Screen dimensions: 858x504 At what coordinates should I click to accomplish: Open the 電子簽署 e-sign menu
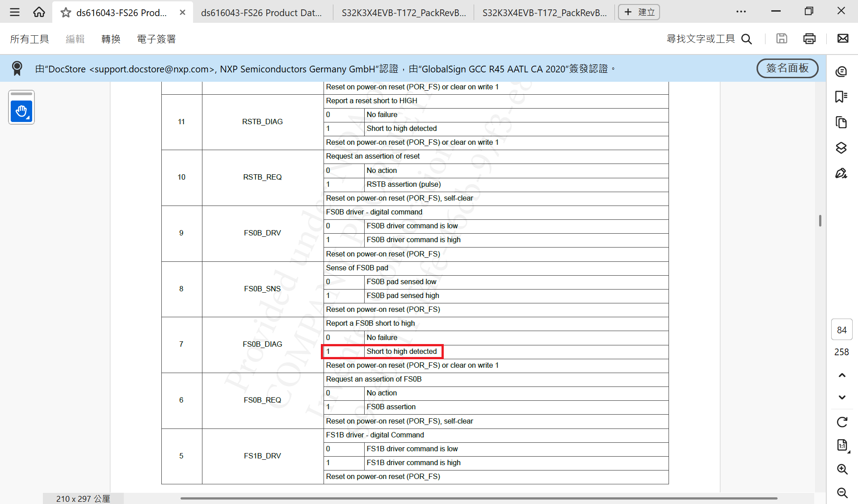pyautogui.click(x=156, y=39)
